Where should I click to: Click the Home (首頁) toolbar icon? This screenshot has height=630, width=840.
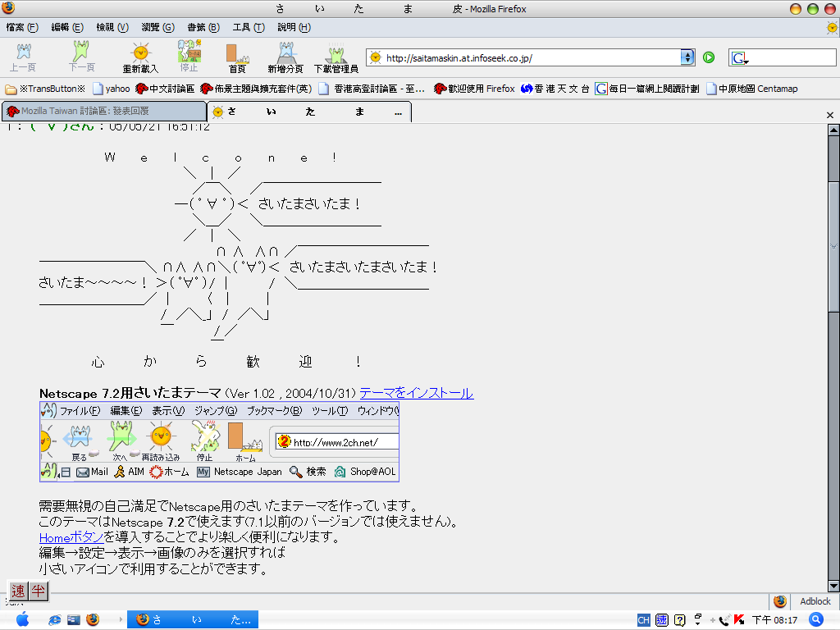coord(237,55)
